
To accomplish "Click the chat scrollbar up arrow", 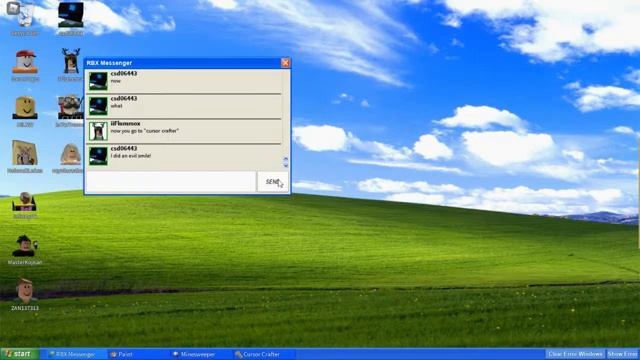I will (286, 159).
